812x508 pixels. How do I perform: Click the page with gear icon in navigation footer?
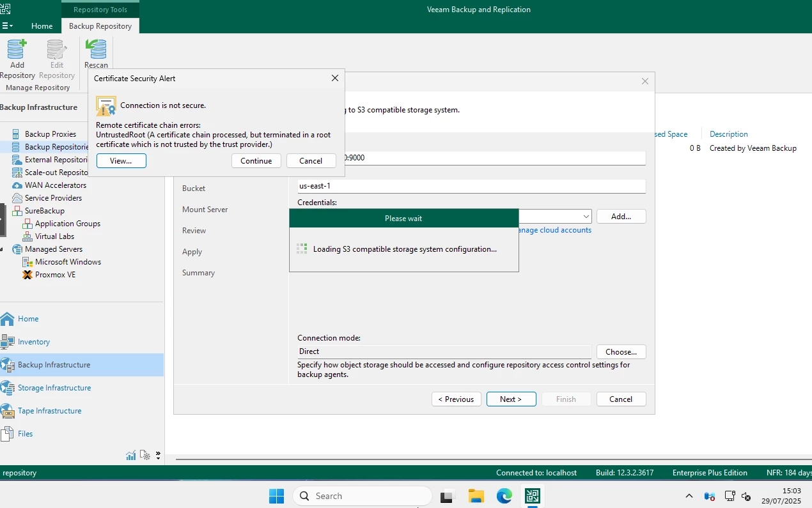point(145,456)
